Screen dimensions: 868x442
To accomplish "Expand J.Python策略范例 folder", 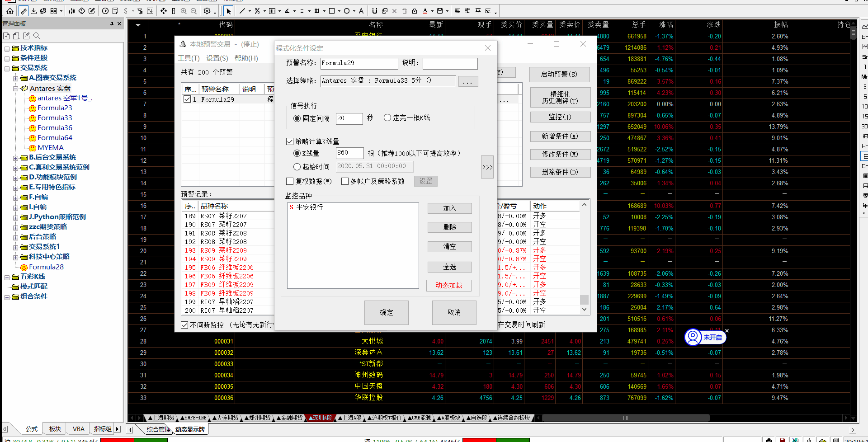I will pos(16,218).
